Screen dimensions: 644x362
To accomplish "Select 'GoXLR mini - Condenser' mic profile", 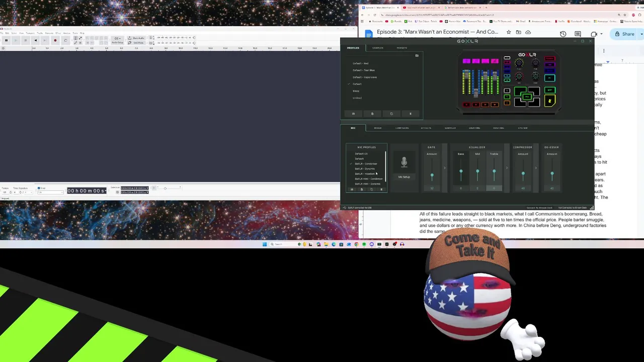I will pos(369,179).
